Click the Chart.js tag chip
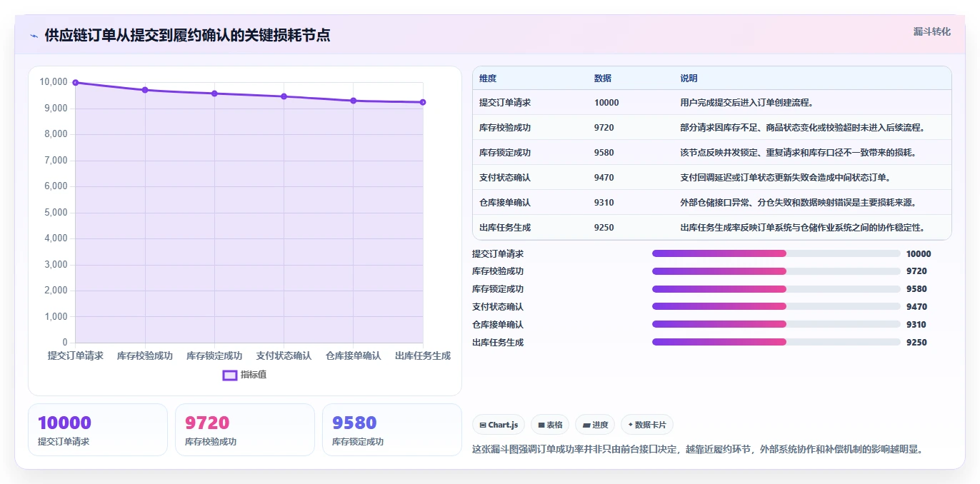 [x=499, y=425]
